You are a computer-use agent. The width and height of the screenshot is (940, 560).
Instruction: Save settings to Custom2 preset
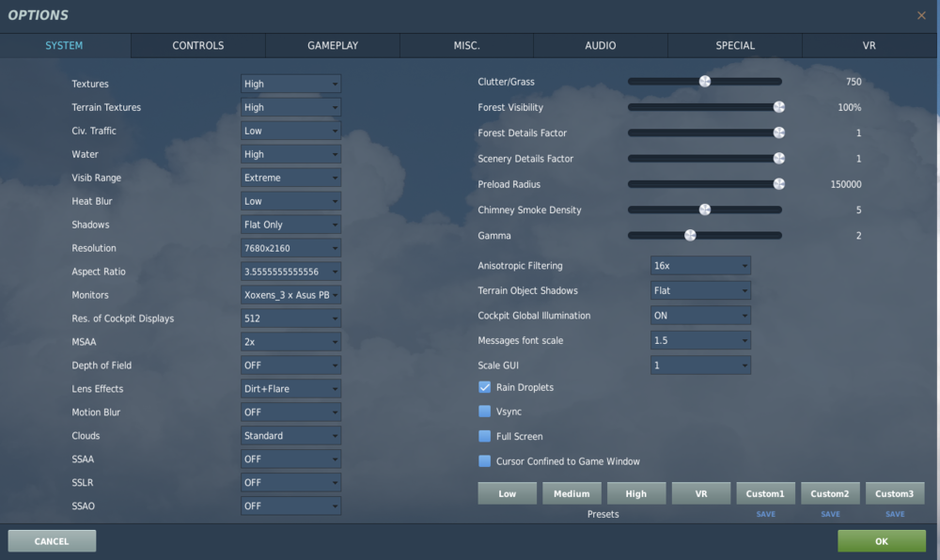tap(830, 514)
